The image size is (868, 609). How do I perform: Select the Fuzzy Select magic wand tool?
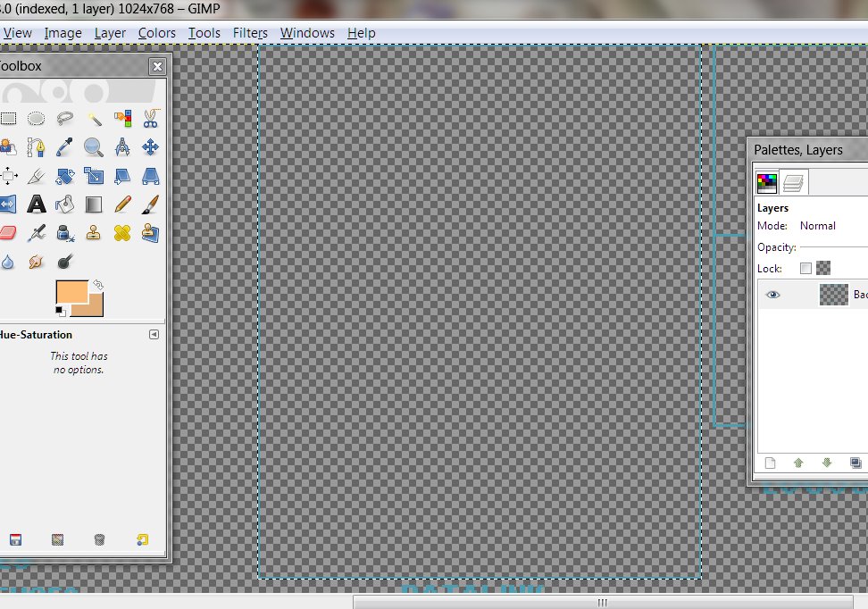click(x=94, y=118)
